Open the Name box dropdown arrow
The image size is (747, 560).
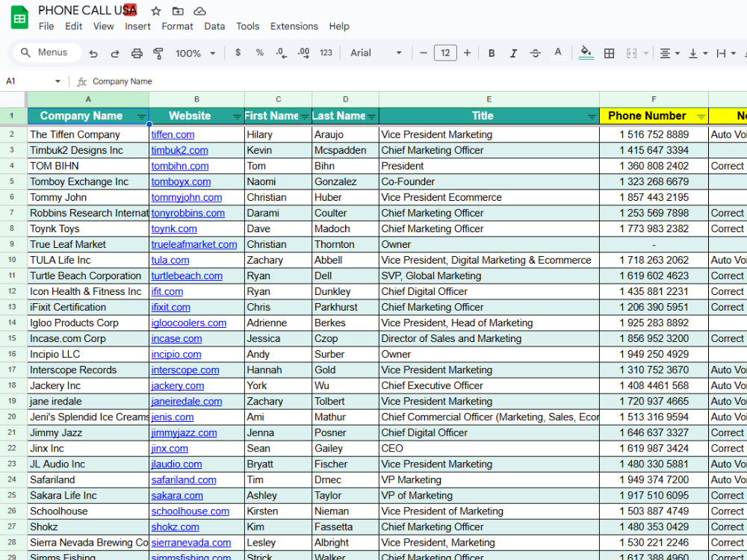point(58,81)
